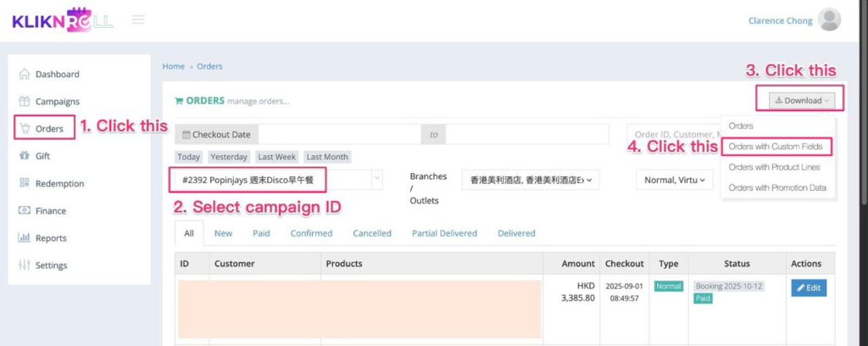Click the Clarence Chong profile avatar
This screenshot has width=868, height=346.
[830, 20]
